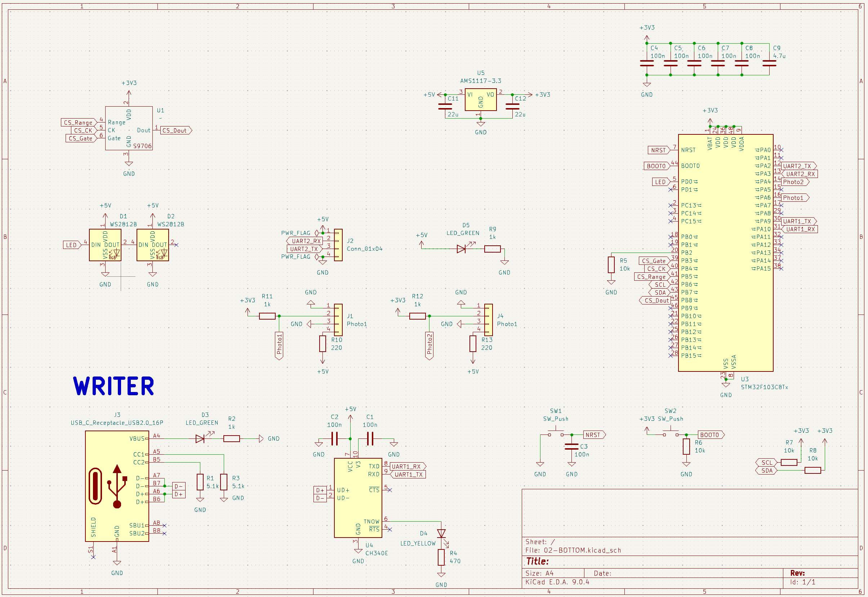Select WS2812B LED D1 symbol

pyautogui.click(x=105, y=245)
